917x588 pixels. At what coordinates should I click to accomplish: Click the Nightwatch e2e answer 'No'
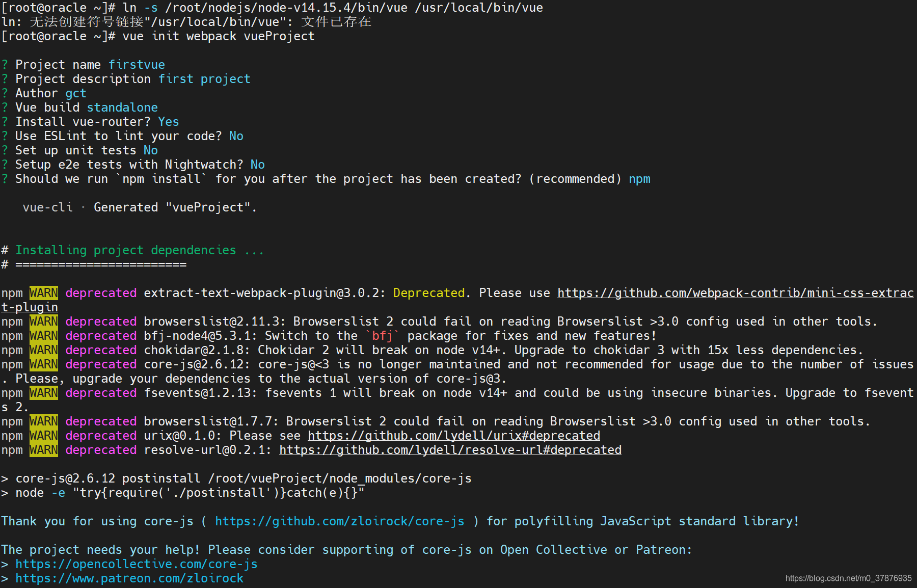[258, 165]
